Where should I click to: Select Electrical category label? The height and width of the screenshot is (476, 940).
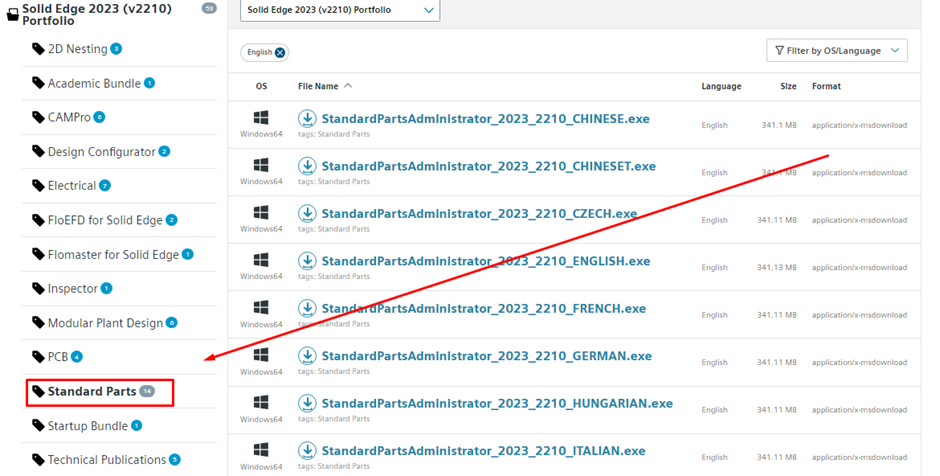tap(72, 186)
